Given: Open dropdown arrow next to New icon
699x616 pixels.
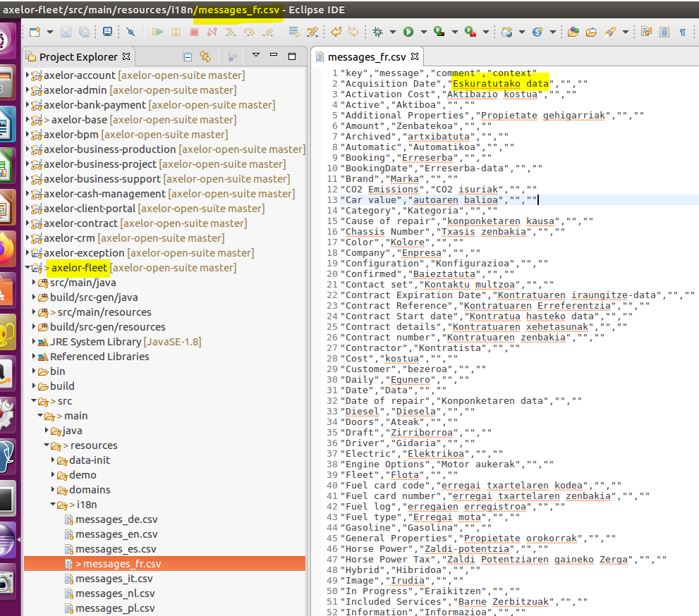Looking at the screenshot, I should 50,32.
